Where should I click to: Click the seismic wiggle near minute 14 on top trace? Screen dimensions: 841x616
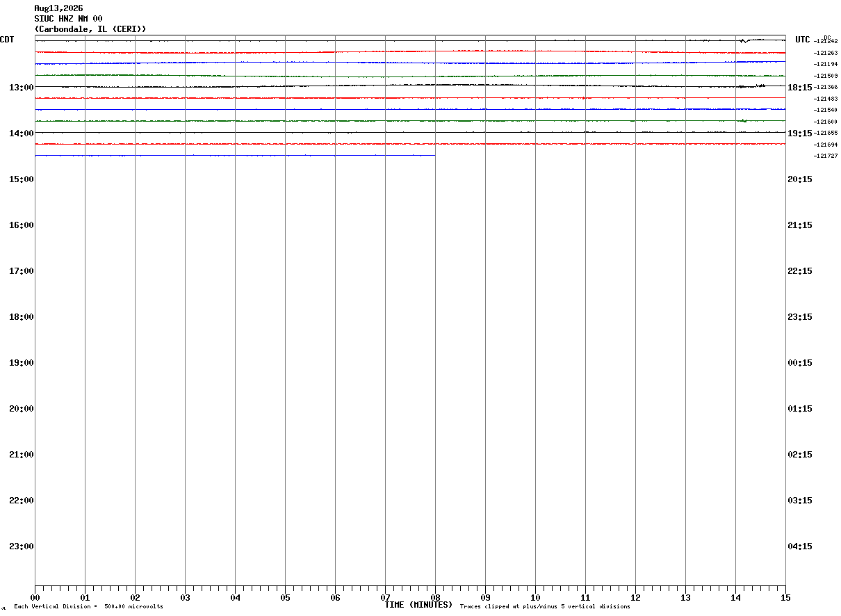coord(744,41)
